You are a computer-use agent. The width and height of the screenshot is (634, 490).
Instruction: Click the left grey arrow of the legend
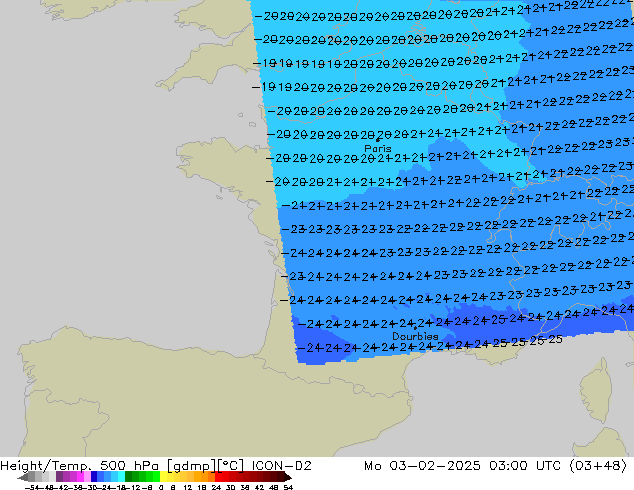23,477
